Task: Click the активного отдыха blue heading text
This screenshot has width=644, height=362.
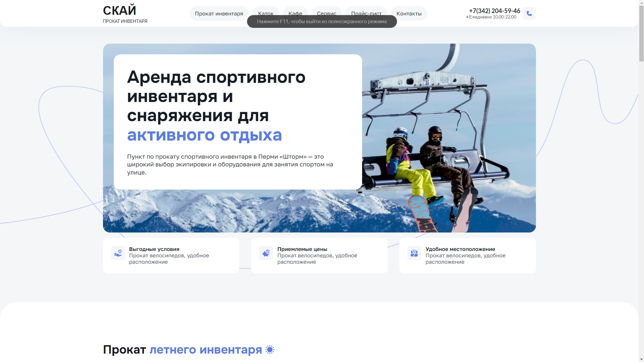Action: click(204, 135)
